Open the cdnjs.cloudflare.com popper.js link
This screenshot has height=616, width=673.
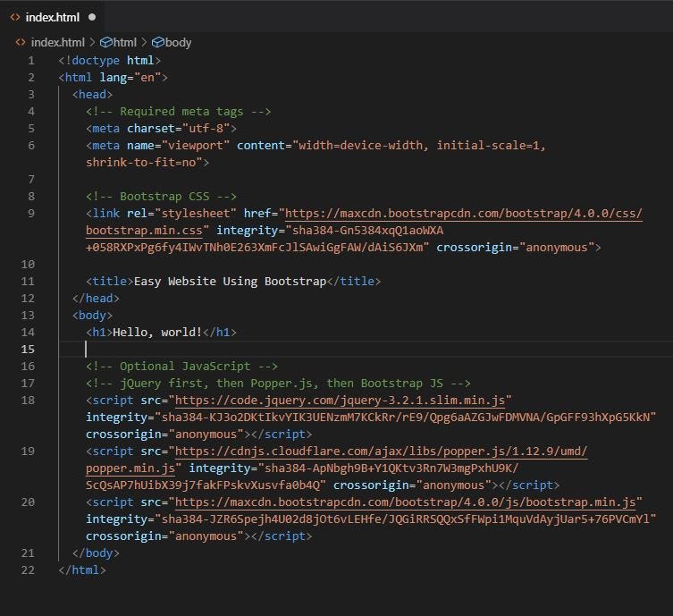click(x=381, y=451)
